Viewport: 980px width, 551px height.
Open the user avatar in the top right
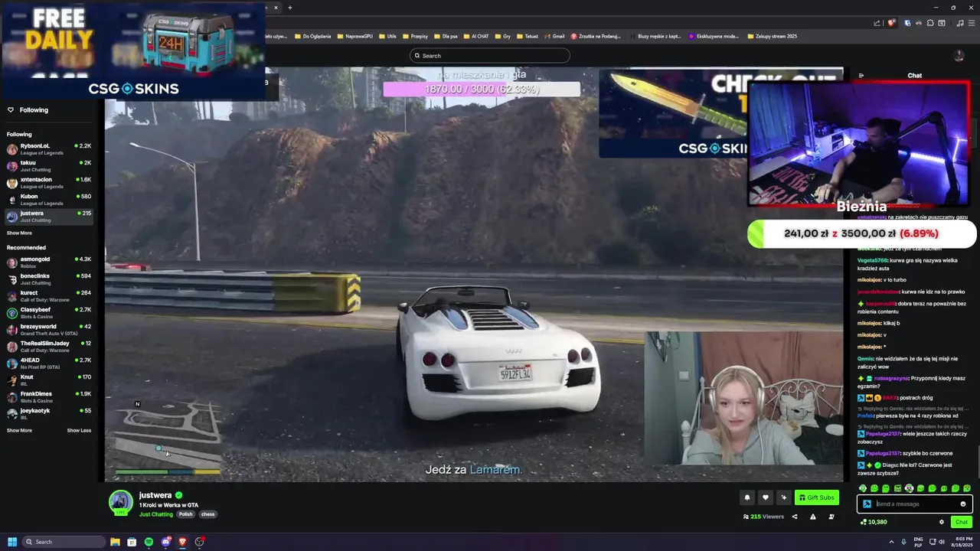tap(959, 56)
